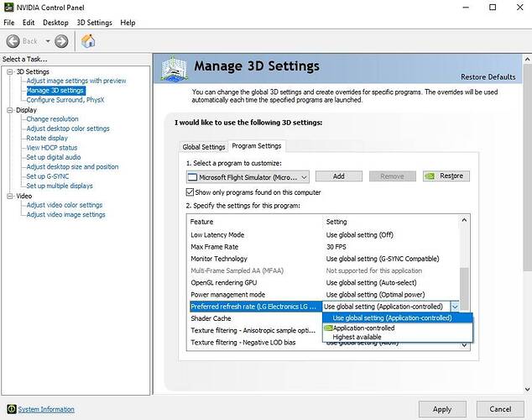Click the NVIDIA icon beside Application-controlled
The width and height of the screenshot is (532, 420).
[328, 328]
